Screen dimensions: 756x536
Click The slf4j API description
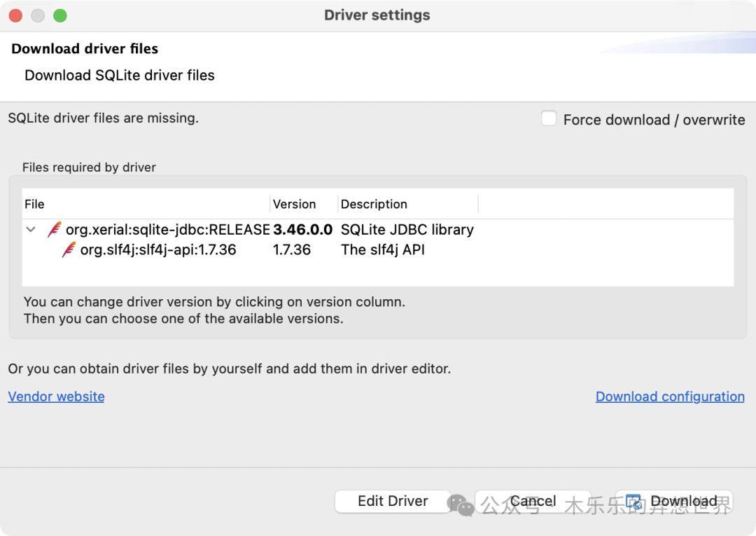click(x=383, y=250)
